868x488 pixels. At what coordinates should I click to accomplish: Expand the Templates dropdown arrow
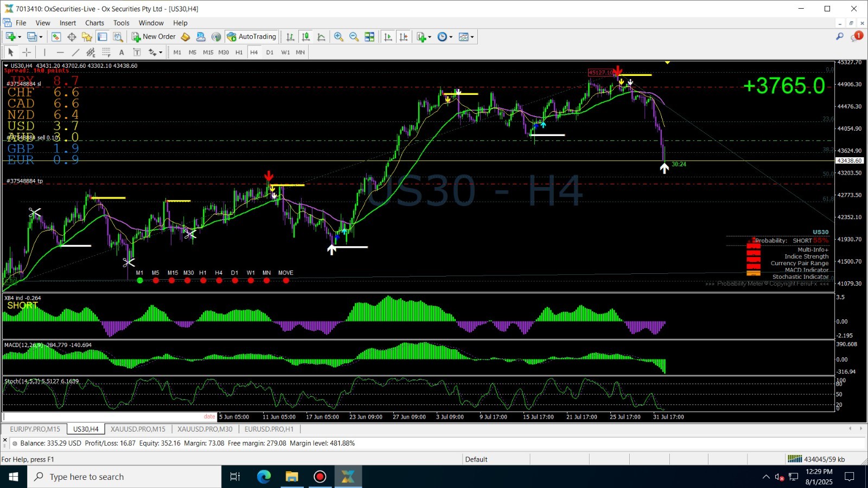[472, 37]
